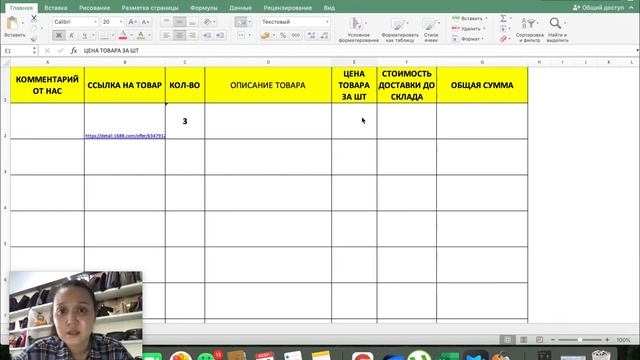This screenshot has width=640, height=360.
Task: Decrease font size with small A icon
Action: 145,22
